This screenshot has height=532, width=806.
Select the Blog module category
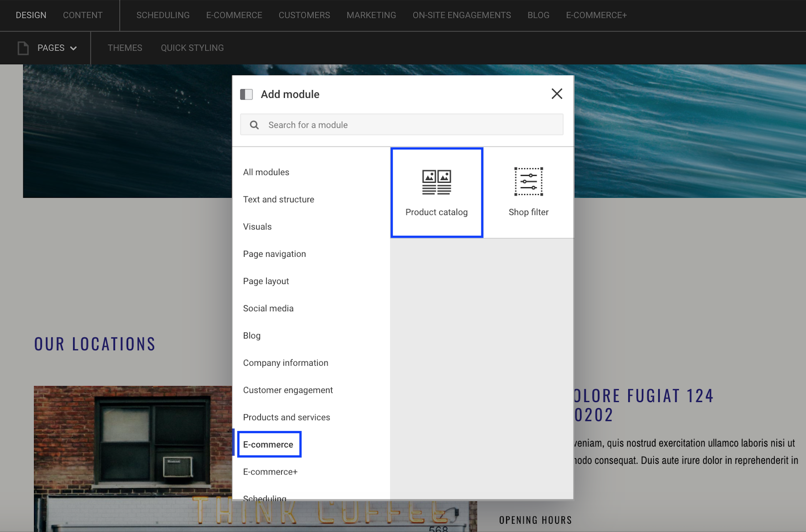[252, 335]
